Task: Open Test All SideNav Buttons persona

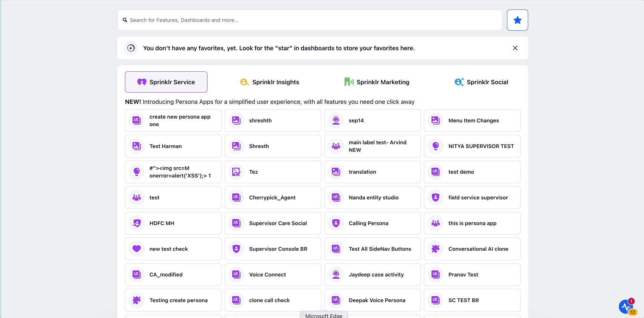Action: [373, 249]
